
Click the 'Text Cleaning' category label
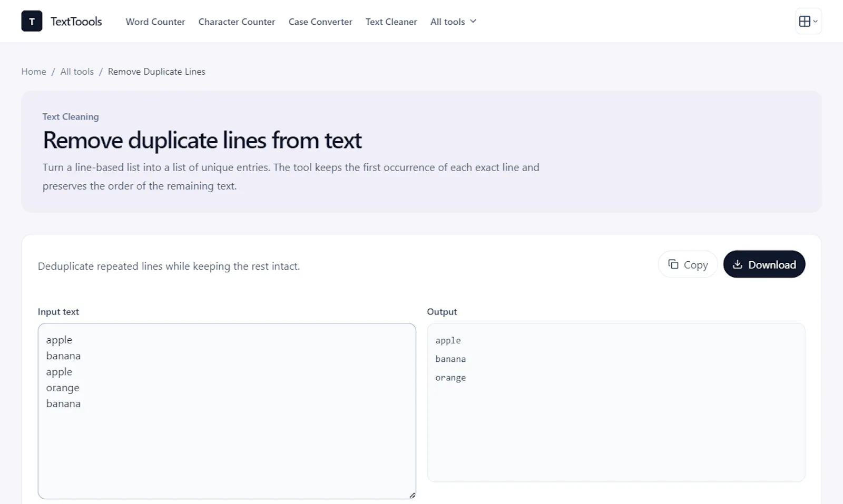(x=71, y=117)
